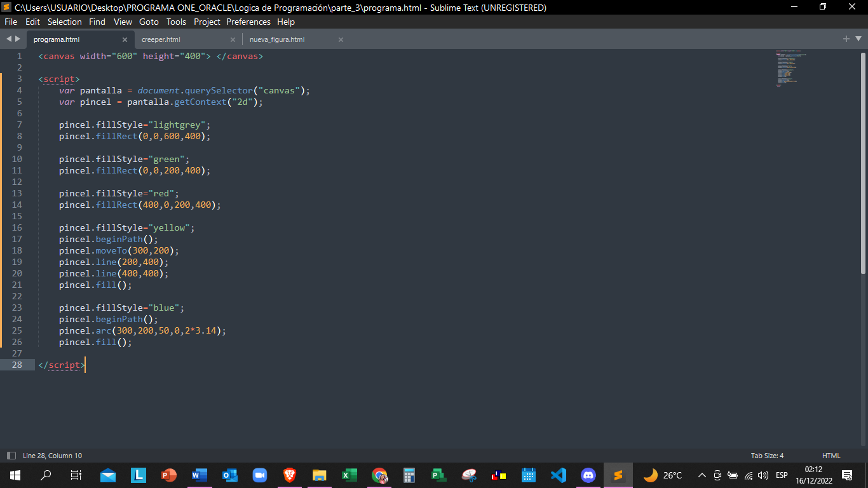Screen dimensions: 868x488
Task: Open the File menu
Action: pyautogui.click(x=11, y=22)
